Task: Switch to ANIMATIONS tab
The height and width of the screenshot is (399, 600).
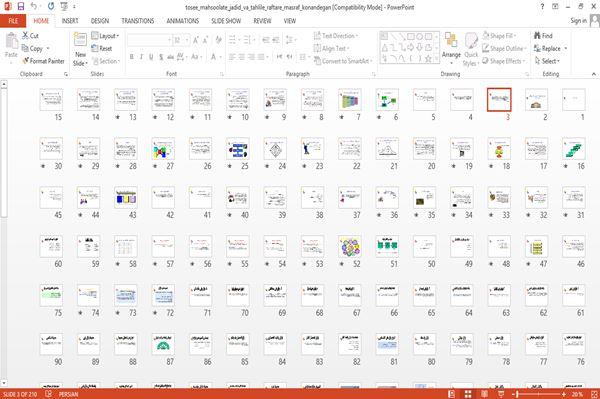Action: point(183,21)
